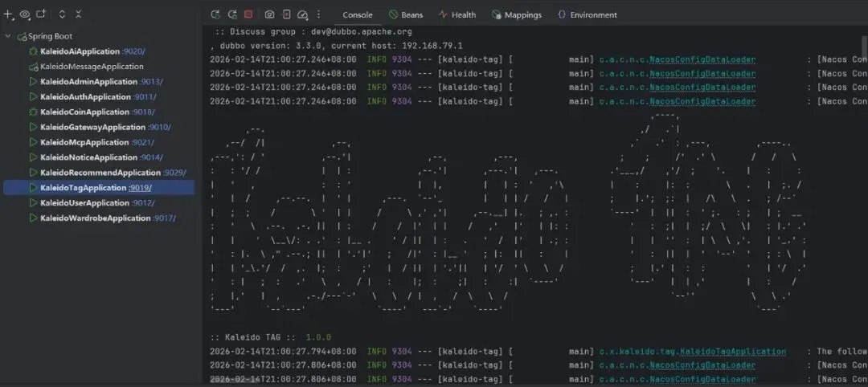Click the 192.168.79.1 host address text
The width and height of the screenshot is (868, 387).
[x=432, y=45]
